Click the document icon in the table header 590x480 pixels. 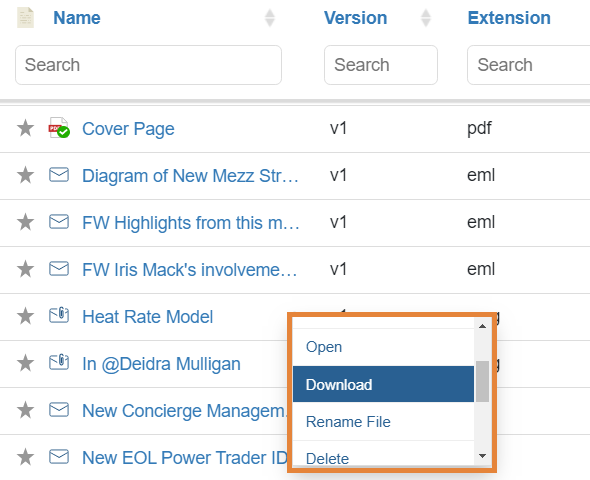point(25,18)
